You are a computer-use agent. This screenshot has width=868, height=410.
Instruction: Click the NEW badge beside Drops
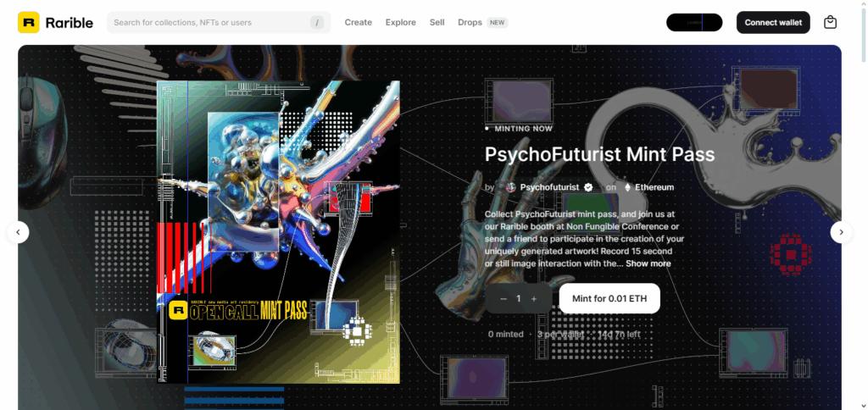(497, 23)
